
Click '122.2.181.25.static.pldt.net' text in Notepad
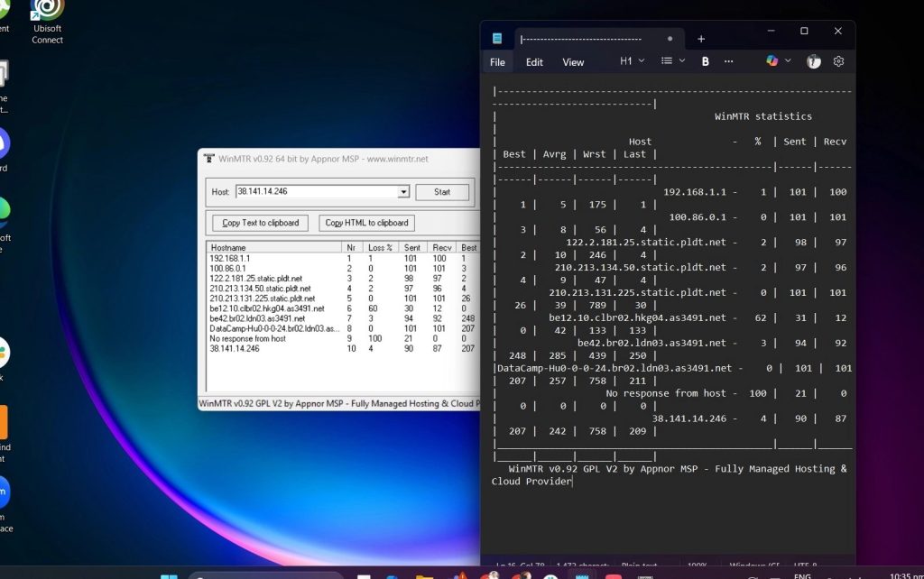(x=646, y=242)
